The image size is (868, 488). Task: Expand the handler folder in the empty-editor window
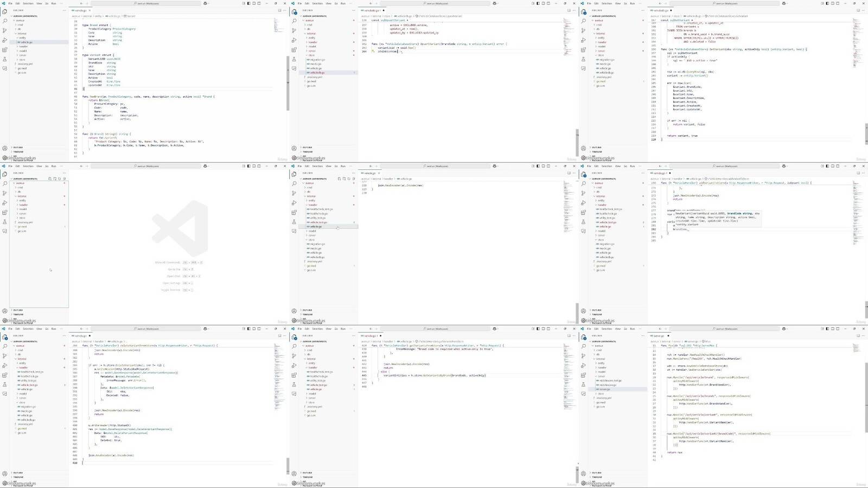click(23, 205)
